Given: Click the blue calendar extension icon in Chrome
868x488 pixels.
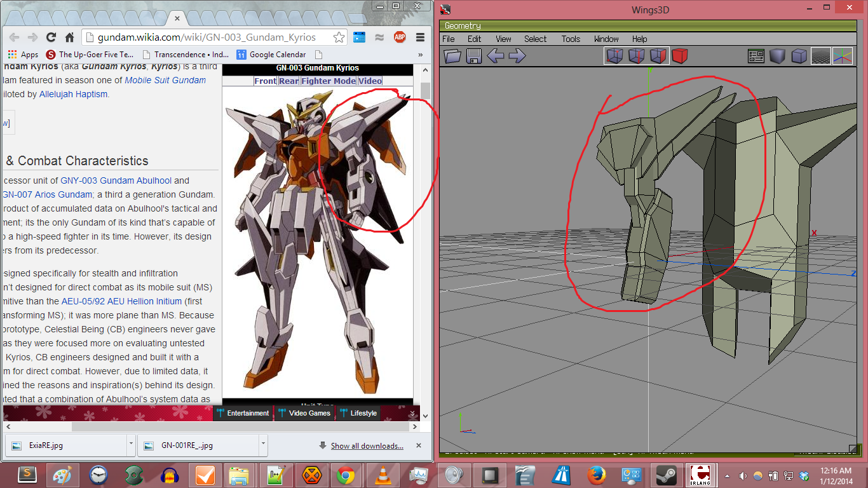Looking at the screenshot, I should click(x=360, y=37).
